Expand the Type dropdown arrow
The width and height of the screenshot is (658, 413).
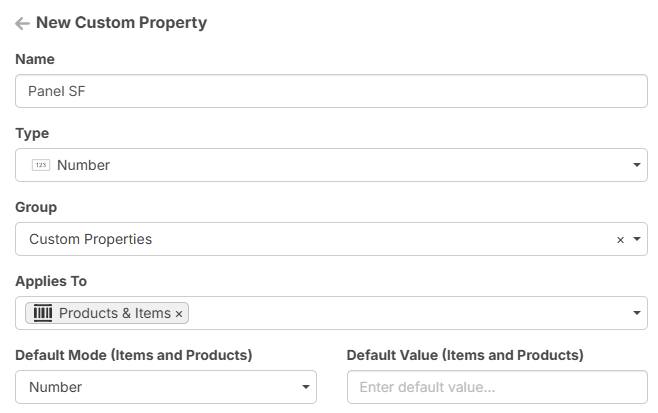[637, 165]
